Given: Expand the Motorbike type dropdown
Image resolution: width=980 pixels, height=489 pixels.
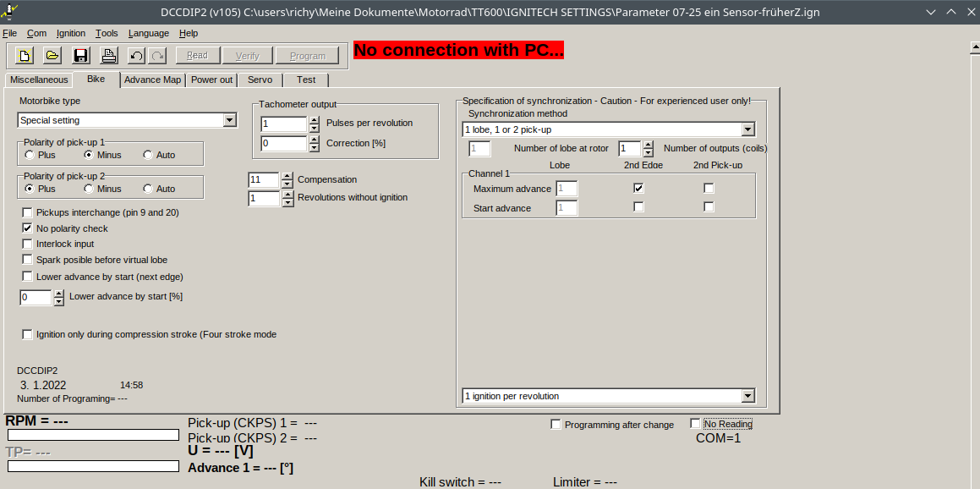Looking at the screenshot, I should click(x=229, y=120).
